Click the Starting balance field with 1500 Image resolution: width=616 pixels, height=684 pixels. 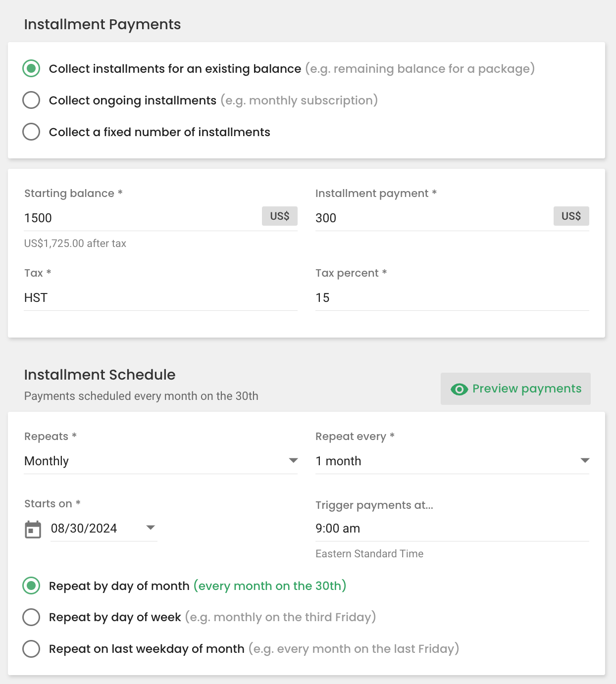click(142, 218)
